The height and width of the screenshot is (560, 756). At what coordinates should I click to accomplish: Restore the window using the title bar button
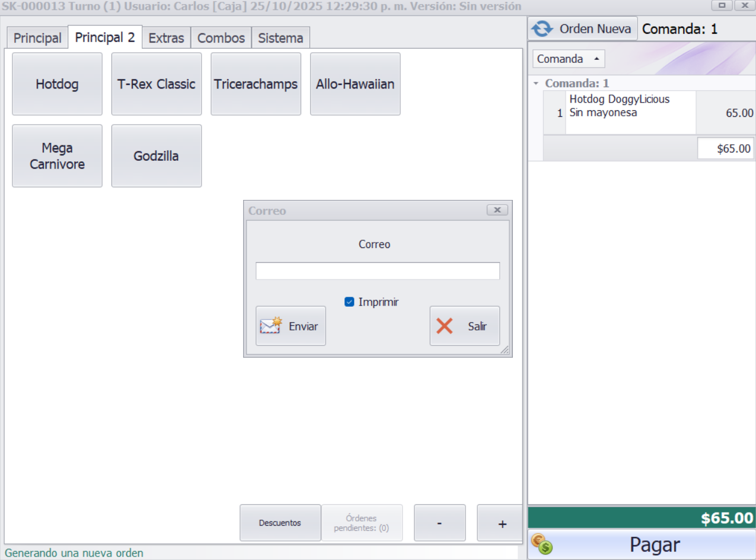point(722,5)
